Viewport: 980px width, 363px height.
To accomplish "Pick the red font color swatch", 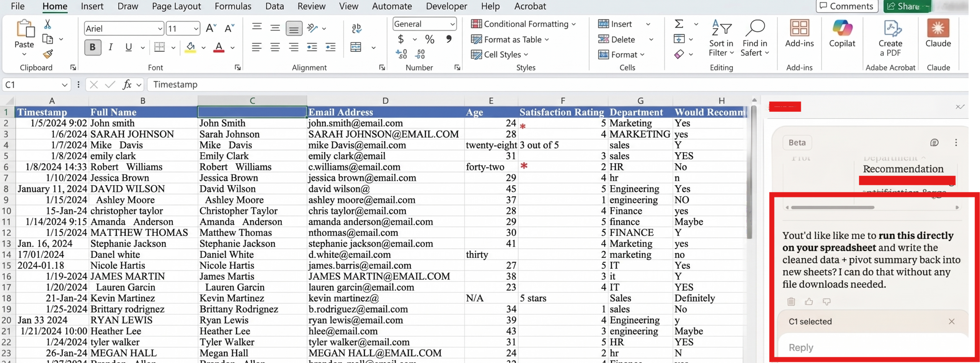I will click(219, 49).
